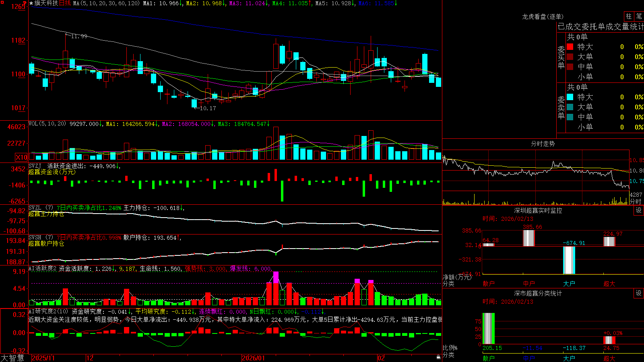Click the 2026/01 date marker on timeline

[254, 358]
